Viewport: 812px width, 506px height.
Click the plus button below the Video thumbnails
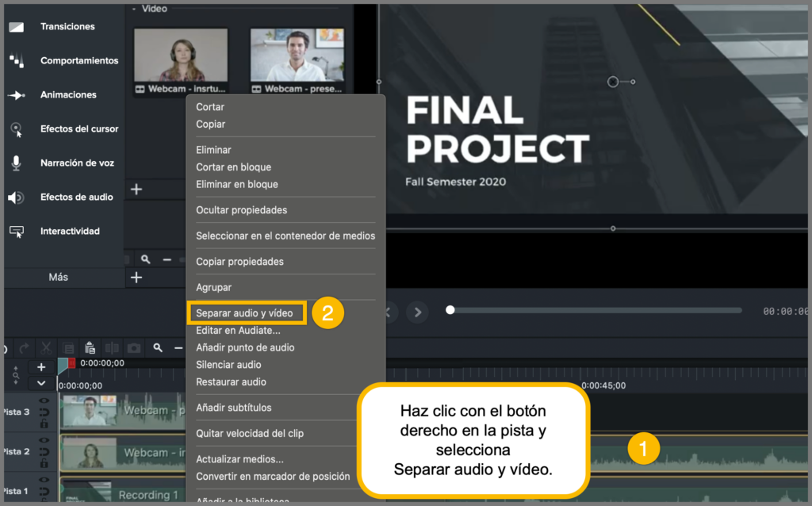[x=136, y=190]
